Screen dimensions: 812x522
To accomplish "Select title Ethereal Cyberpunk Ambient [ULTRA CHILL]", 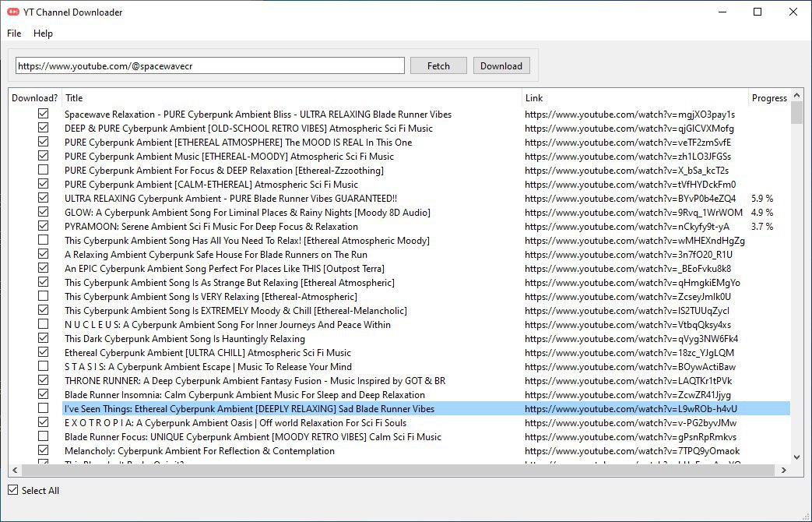I will coord(208,353).
